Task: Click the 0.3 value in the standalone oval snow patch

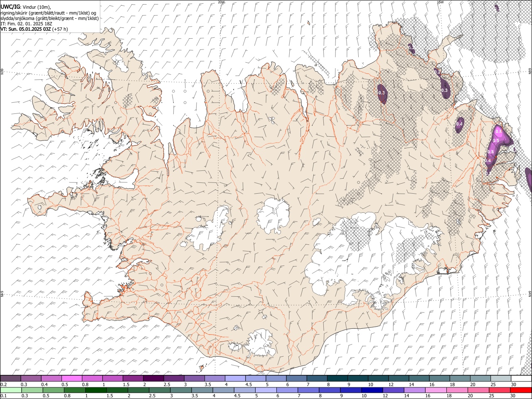Action: (x=382, y=93)
